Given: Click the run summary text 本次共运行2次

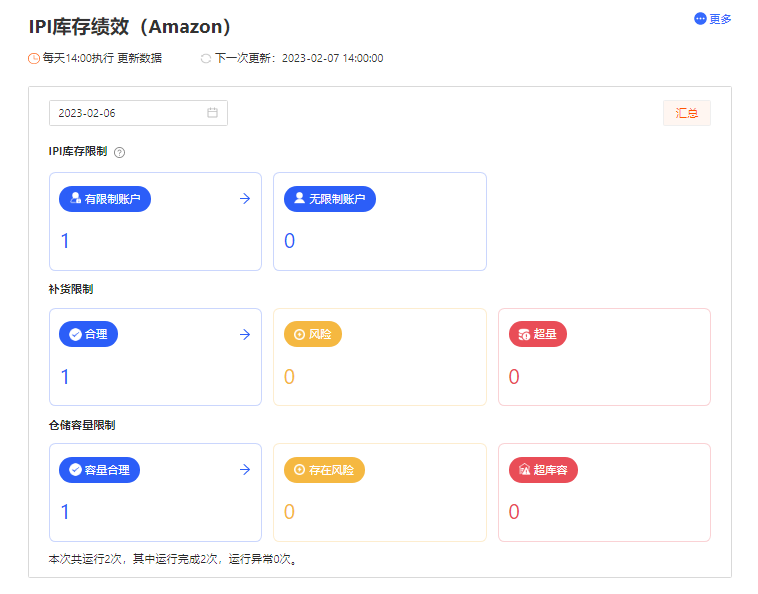Looking at the screenshot, I should click(x=86, y=559).
